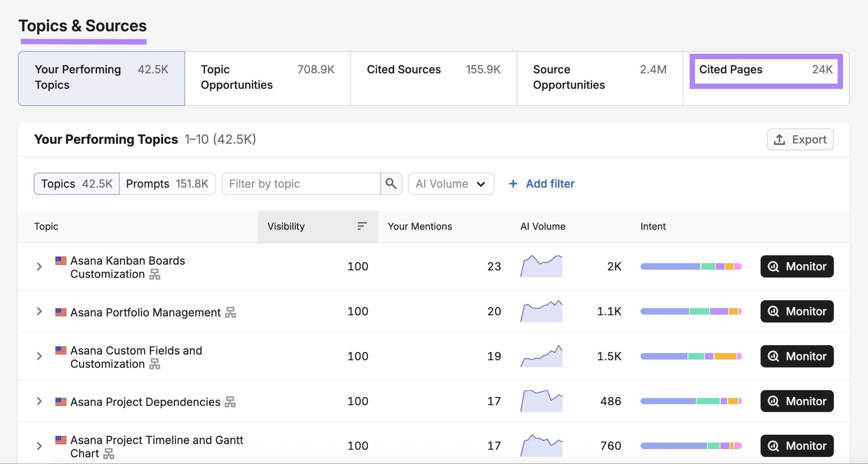868x464 pixels.
Task: Click the hierarchy icon next to Asana Portfolio Management
Action: pos(231,313)
